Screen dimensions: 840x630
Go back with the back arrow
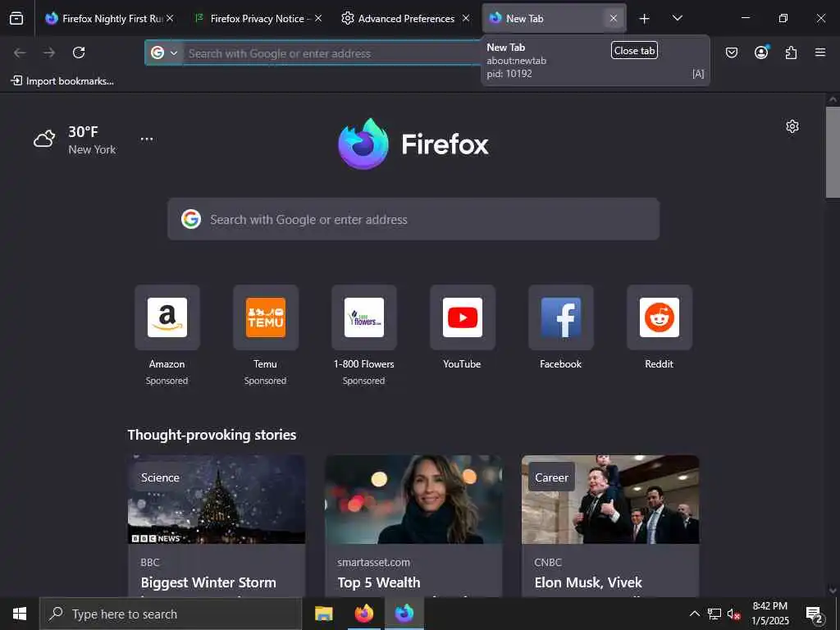(20, 52)
